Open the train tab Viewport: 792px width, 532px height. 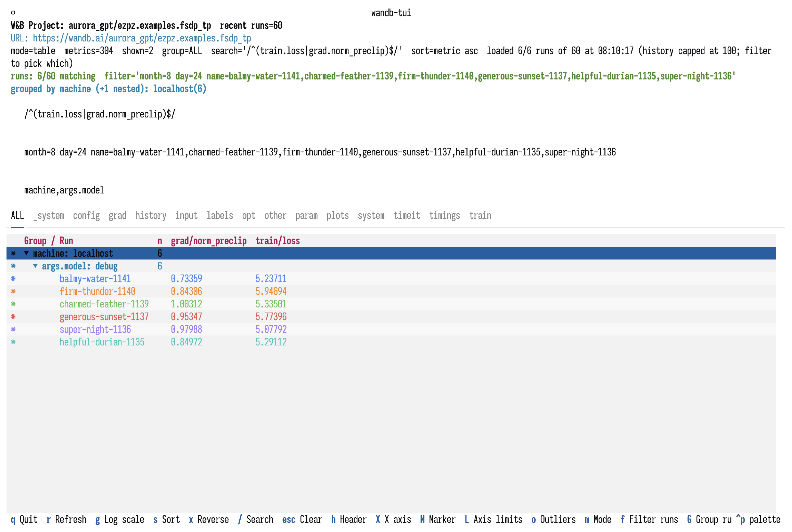[x=480, y=216]
